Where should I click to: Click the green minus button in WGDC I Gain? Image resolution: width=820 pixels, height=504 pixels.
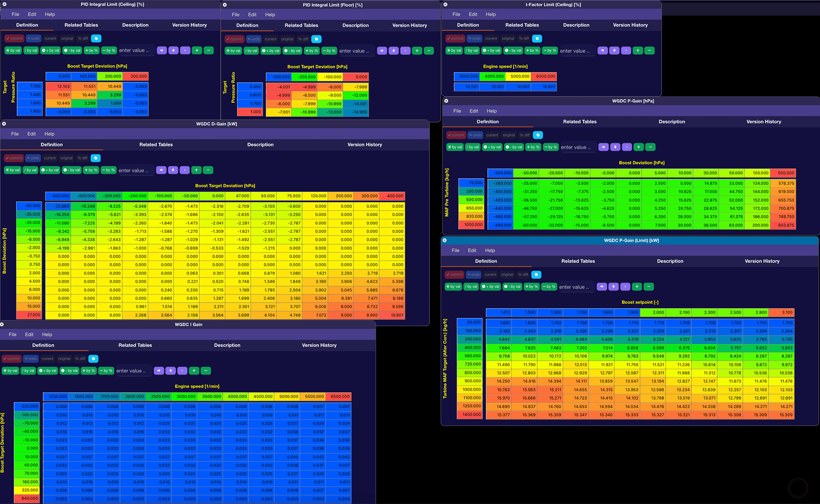(x=206, y=371)
